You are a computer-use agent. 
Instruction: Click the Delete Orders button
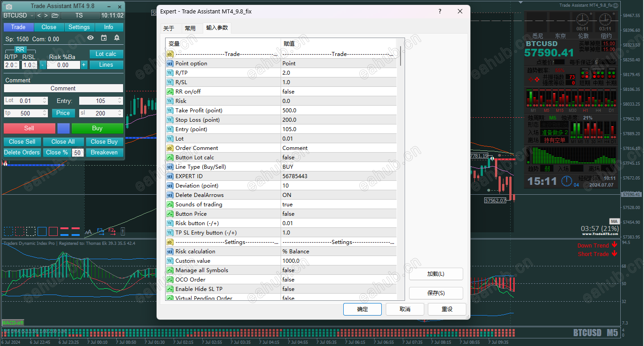tap(22, 153)
